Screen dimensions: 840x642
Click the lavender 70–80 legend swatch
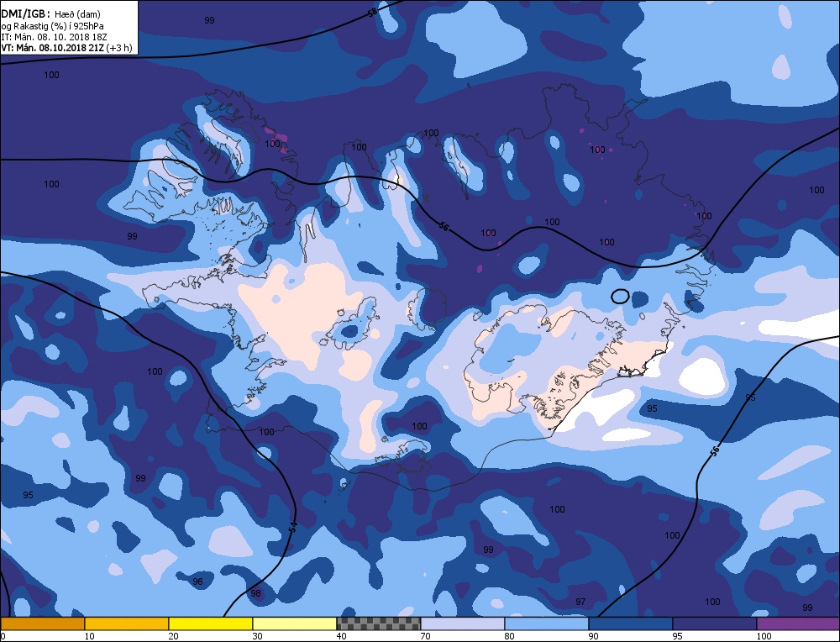coord(463,624)
